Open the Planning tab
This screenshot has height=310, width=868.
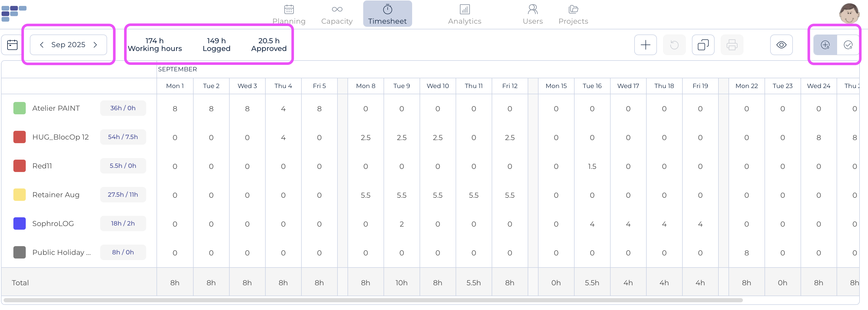(x=289, y=14)
